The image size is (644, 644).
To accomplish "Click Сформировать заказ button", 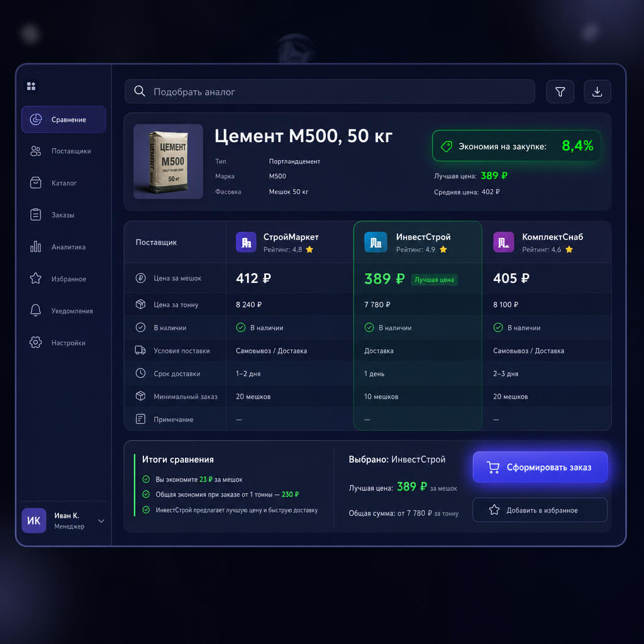I will (540, 467).
